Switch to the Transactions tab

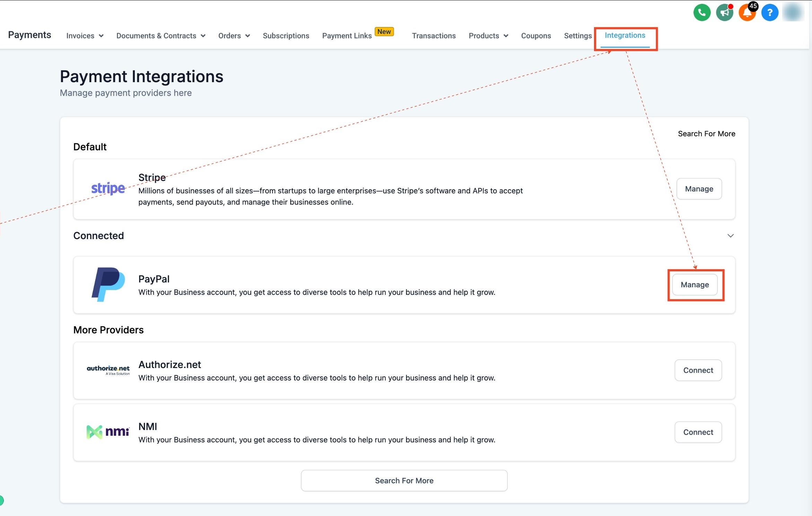pyautogui.click(x=434, y=36)
